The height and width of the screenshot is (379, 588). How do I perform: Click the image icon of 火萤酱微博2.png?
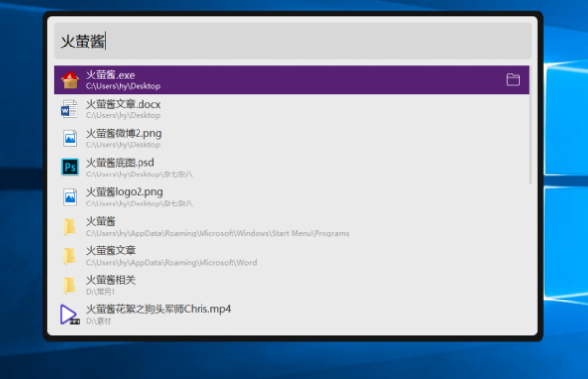point(70,139)
